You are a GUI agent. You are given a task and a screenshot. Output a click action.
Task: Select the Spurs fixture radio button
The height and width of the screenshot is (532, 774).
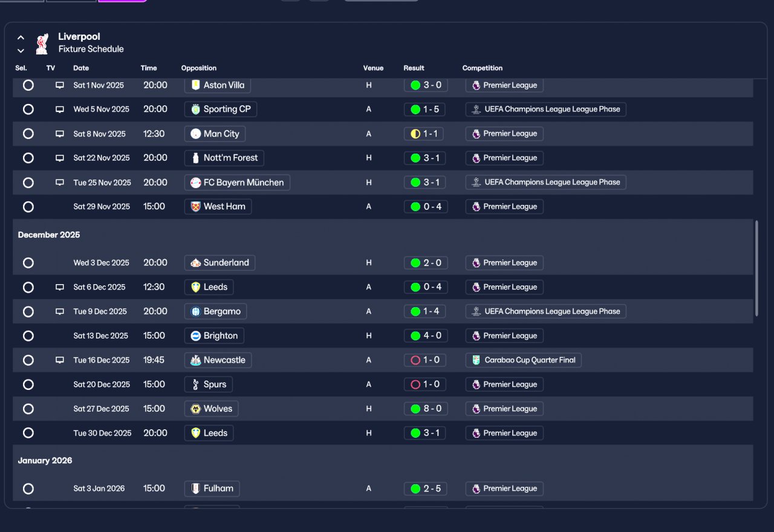[28, 384]
